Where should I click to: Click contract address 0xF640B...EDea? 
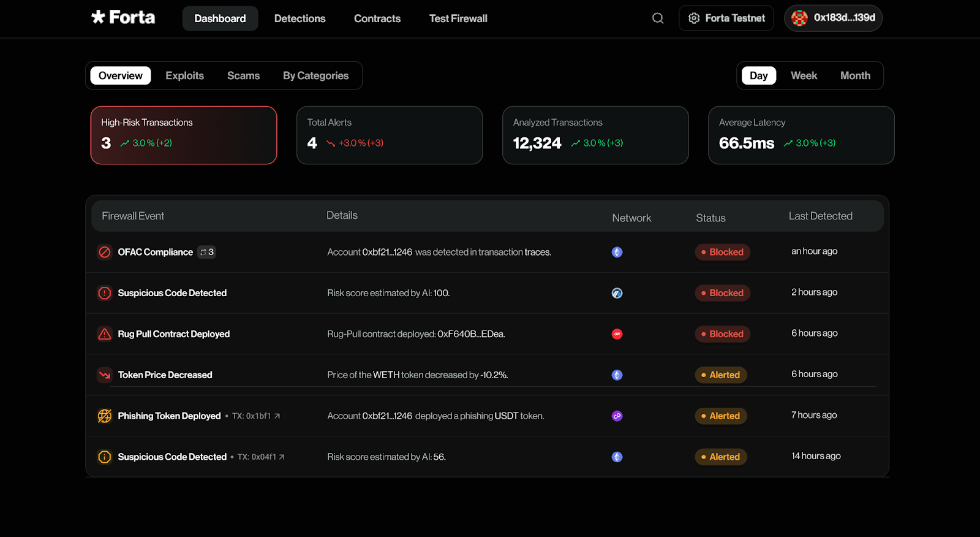point(471,334)
